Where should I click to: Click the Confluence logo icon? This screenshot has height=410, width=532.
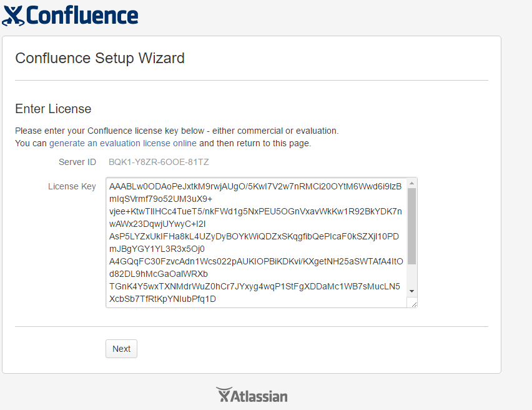tap(13, 16)
